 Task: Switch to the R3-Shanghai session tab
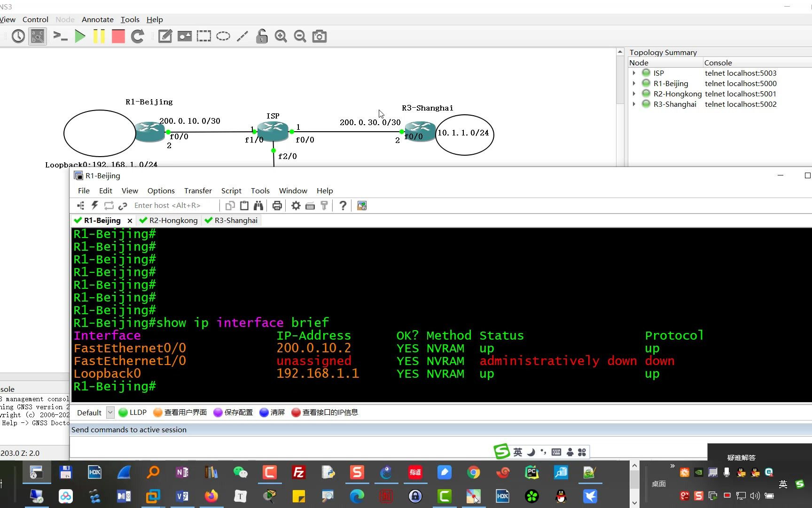[232, 220]
